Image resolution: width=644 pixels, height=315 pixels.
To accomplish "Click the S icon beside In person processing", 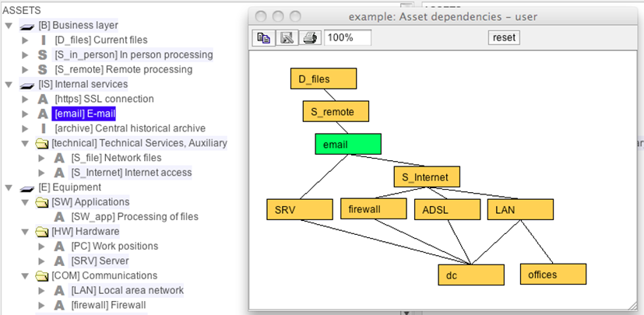I will pyautogui.click(x=43, y=54).
